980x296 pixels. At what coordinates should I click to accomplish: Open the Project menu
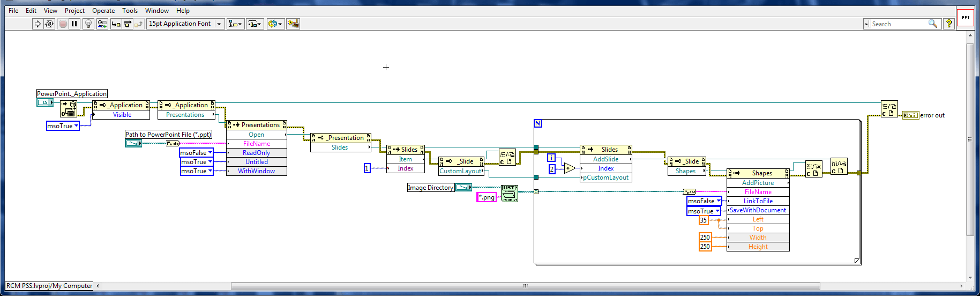[x=74, y=11]
